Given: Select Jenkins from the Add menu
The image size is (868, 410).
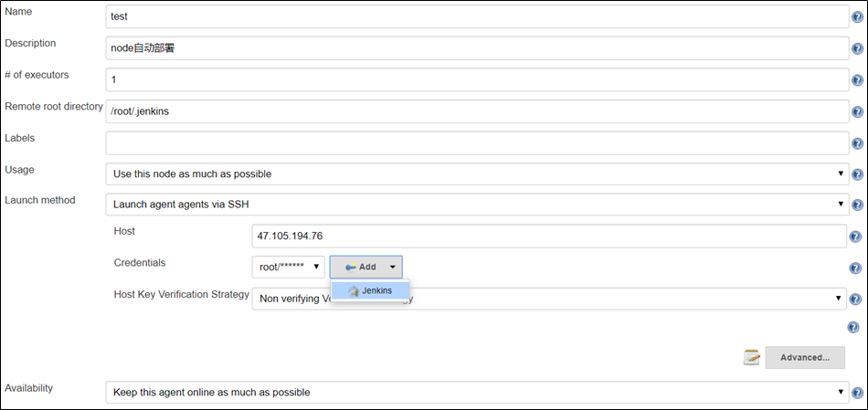Looking at the screenshot, I should pos(370,290).
